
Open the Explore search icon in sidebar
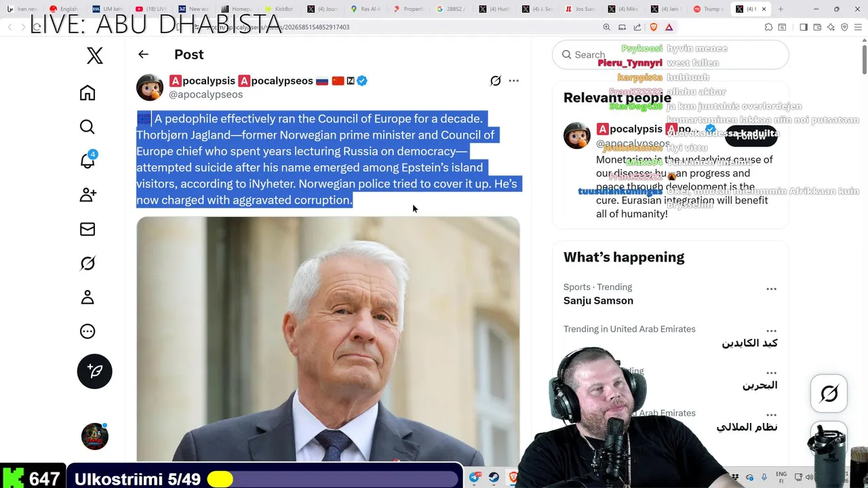(x=87, y=127)
